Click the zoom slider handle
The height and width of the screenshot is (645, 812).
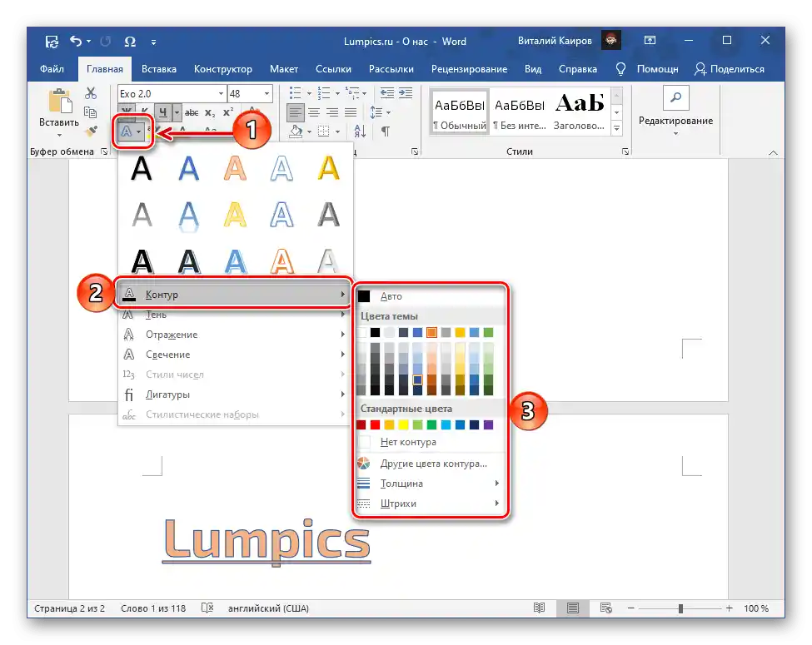coord(680,608)
